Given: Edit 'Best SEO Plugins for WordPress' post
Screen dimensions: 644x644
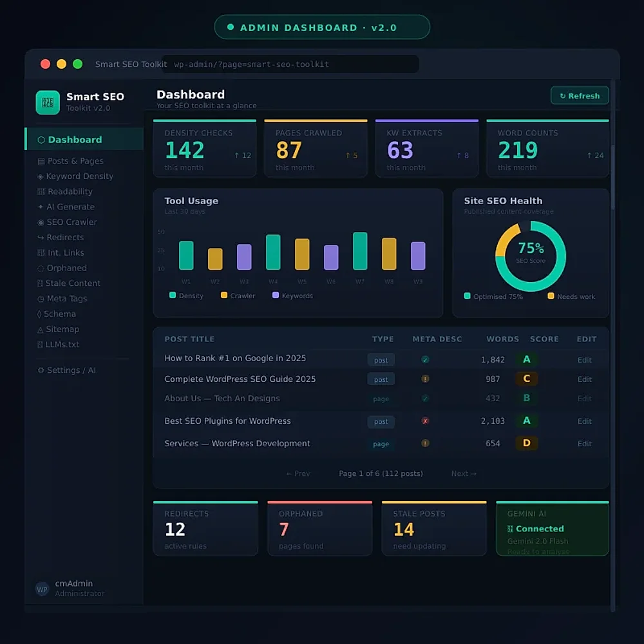Looking at the screenshot, I should pyautogui.click(x=585, y=421).
